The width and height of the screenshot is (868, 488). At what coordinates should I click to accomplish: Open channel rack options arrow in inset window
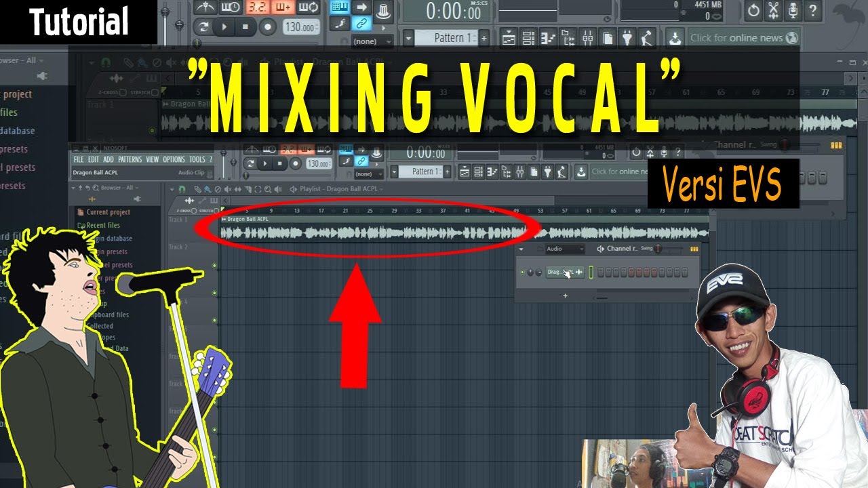coord(521,249)
